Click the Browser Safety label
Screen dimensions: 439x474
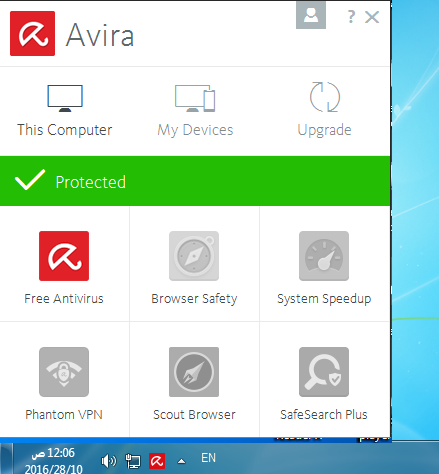point(194,299)
